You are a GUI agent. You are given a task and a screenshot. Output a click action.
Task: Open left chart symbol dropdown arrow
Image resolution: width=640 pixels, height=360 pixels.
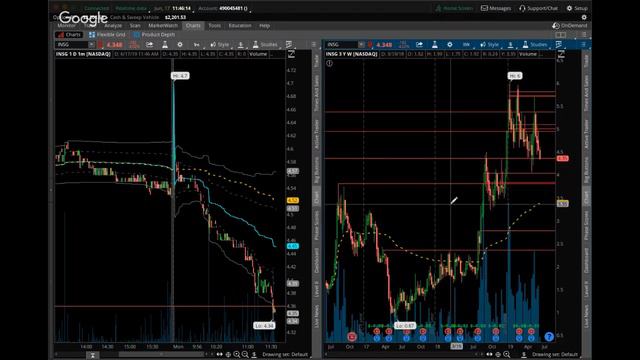pos(91,44)
